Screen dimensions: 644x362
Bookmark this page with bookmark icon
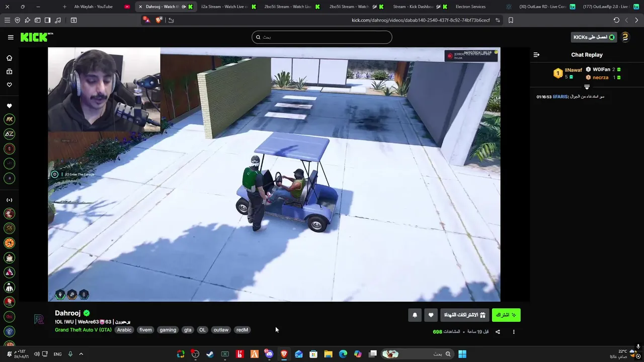pyautogui.click(x=511, y=20)
